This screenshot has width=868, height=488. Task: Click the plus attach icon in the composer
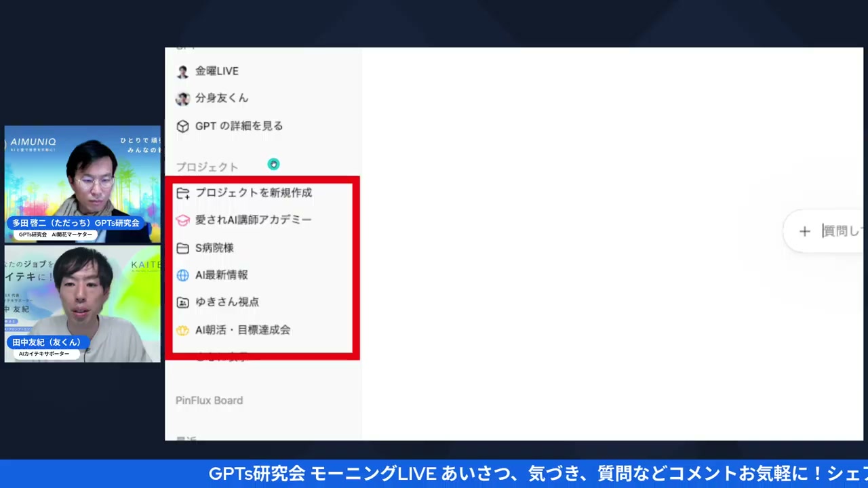click(x=805, y=231)
